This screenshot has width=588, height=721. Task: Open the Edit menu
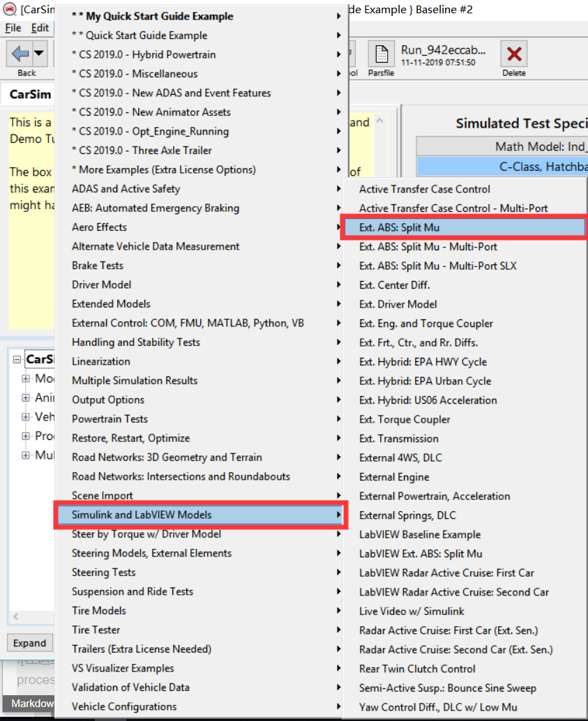pyautogui.click(x=40, y=28)
